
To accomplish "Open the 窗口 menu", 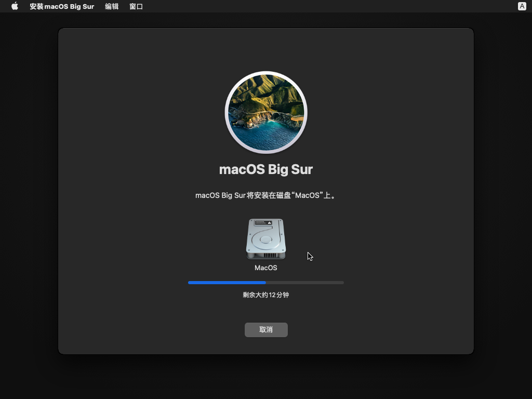I will [x=136, y=6].
